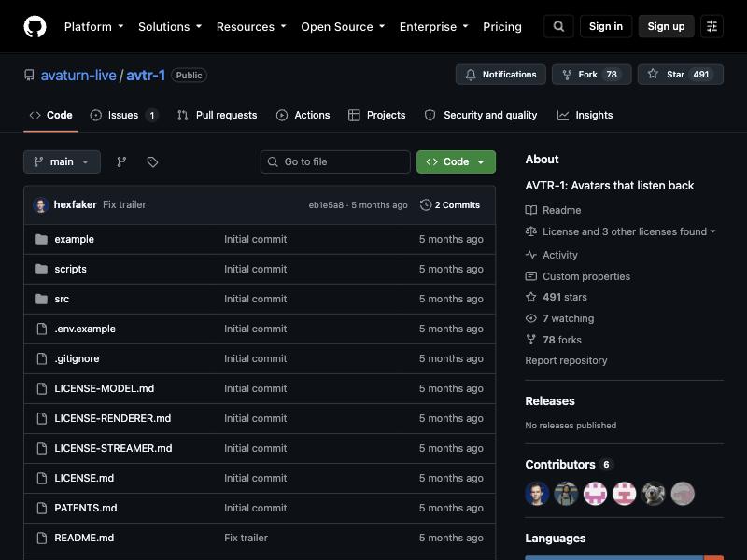Click the license scales icon
Image resolution: width=747 pixels, height=560 pixels.
click(530, 231)
